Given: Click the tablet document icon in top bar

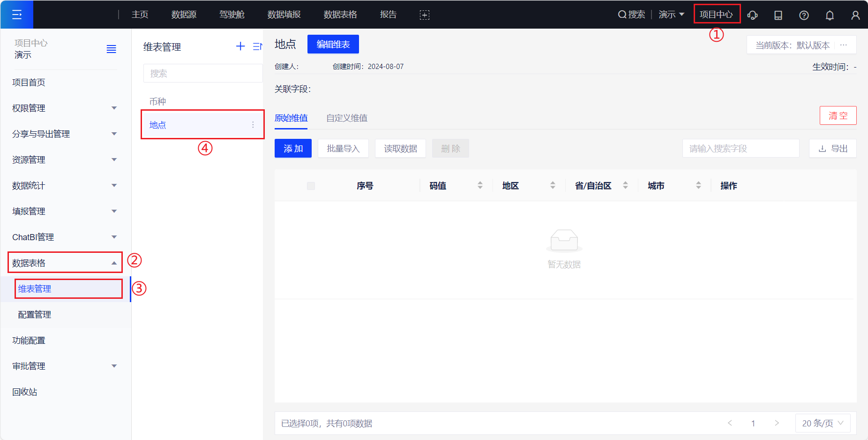Looking at the screenshot, I should (778, 15).
